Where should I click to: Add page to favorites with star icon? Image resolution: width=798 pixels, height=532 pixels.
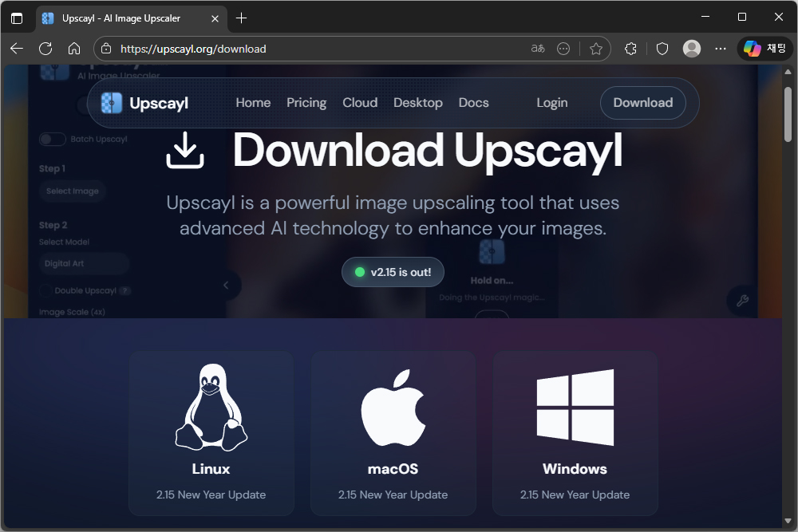click(596, 49)
